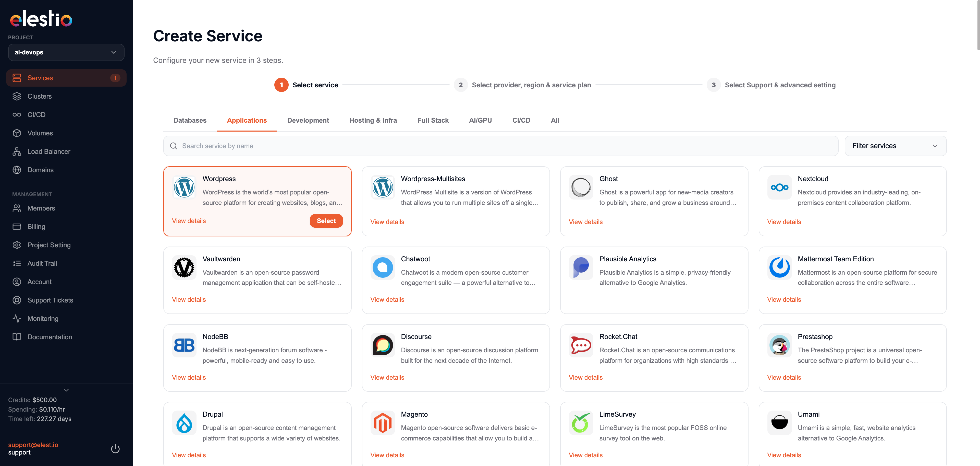Open View details for Chatwoot

[387, 300]
